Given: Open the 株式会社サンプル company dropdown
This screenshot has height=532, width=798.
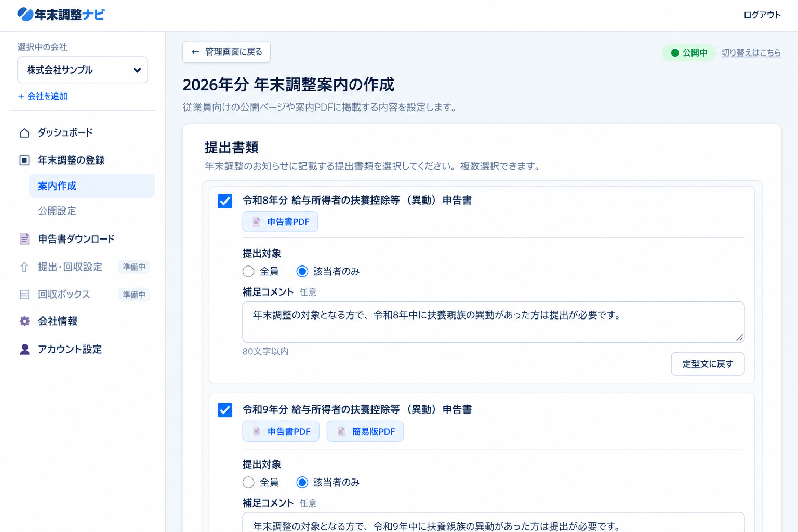Looking at the screenshot, I should (x=83, y=70).
